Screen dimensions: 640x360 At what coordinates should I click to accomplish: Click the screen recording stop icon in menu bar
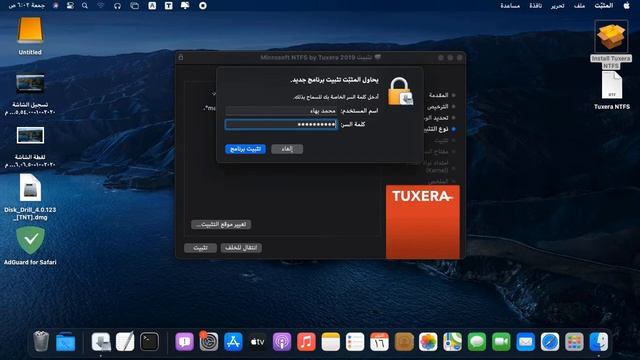tap(202, 6)
